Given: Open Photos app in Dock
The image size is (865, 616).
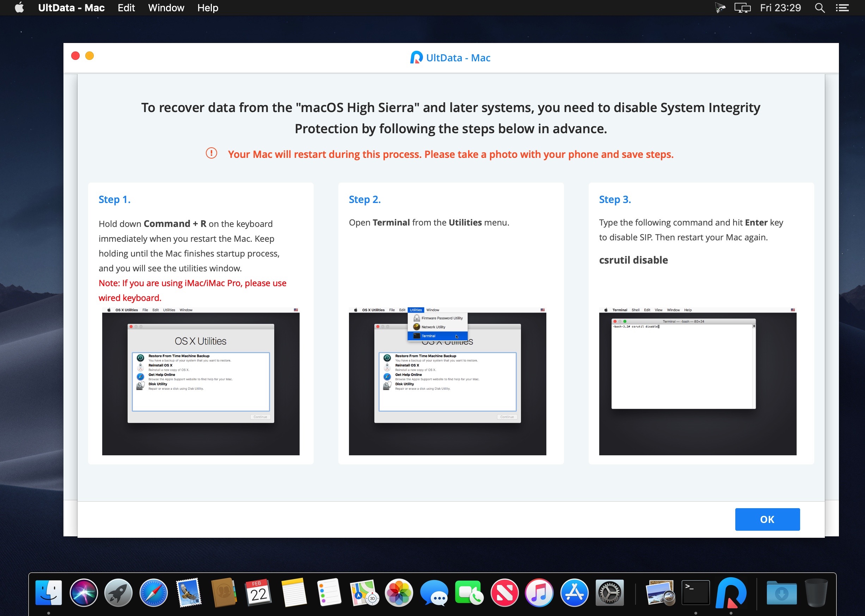Looking at the screenshot, I should [x=398, y=592].
